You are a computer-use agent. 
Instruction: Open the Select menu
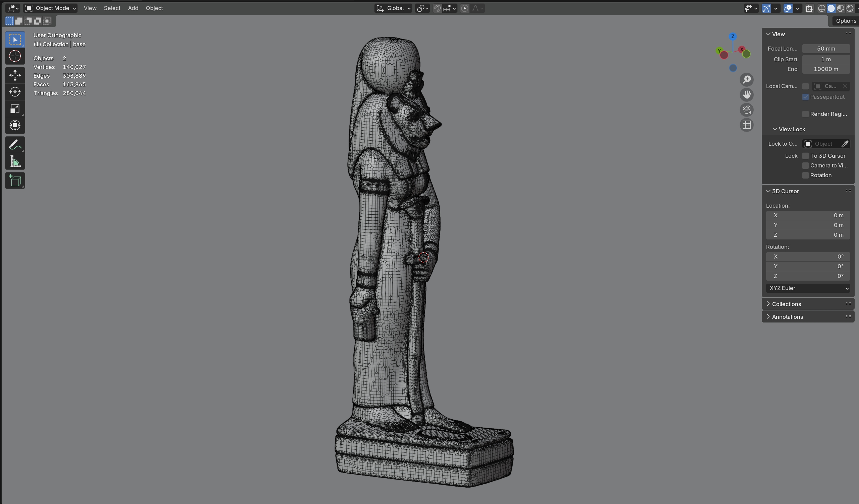112,8
